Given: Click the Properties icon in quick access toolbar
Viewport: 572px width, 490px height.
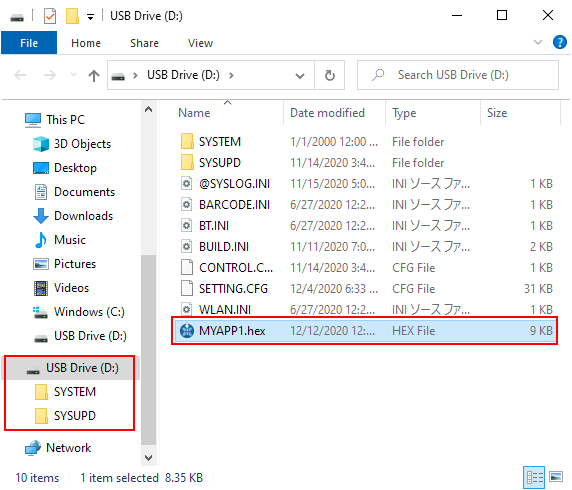Looking at the screenshot, I should 50,16.
